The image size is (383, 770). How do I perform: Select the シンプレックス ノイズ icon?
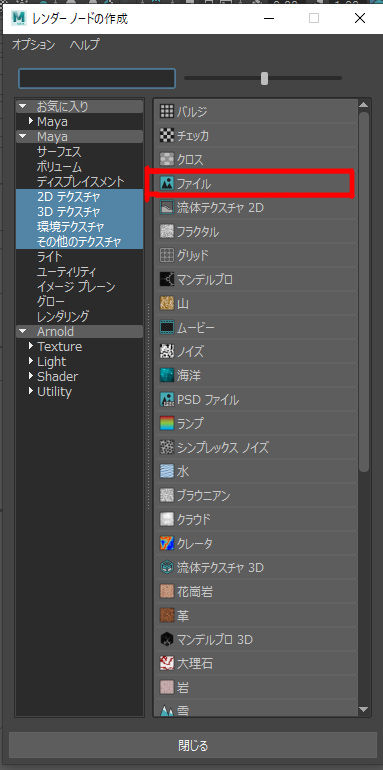click(x=167, y=448)
